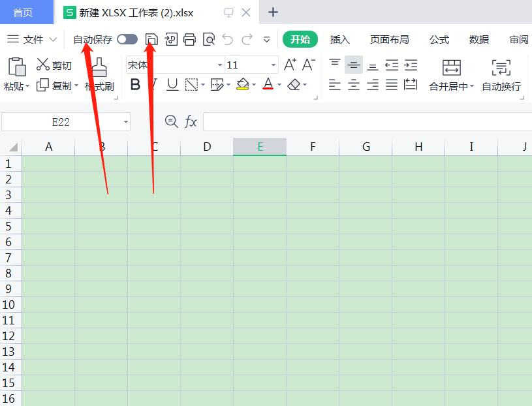Click the Undo arrow

coord(228,39)
